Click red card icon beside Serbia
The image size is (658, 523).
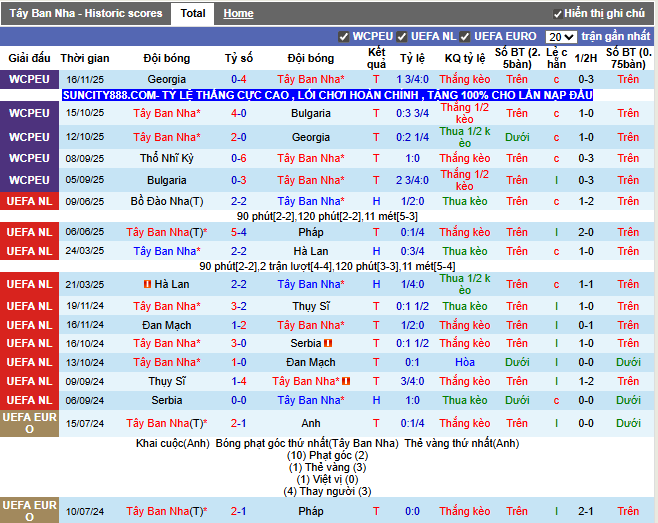(328, 343)
